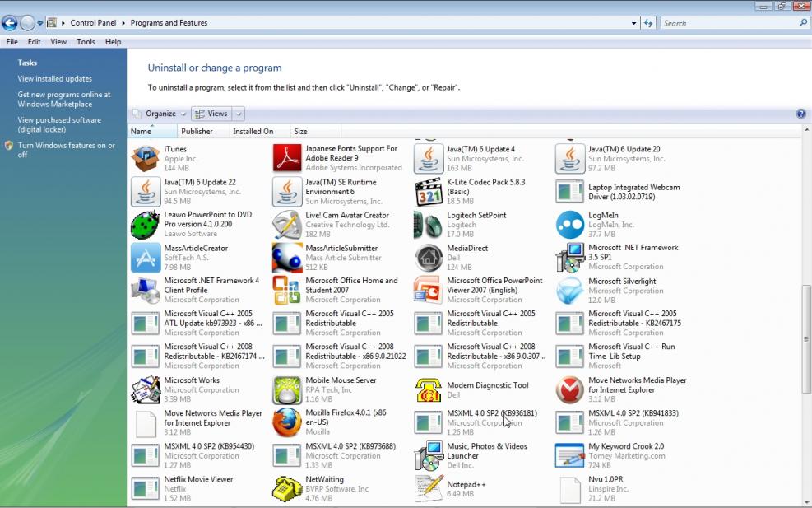Image resolution: width=812 pixels, height=508 pixels.
Task: Click the Java(TM) 6 Update 20 icon
Action: click(569, 159)
